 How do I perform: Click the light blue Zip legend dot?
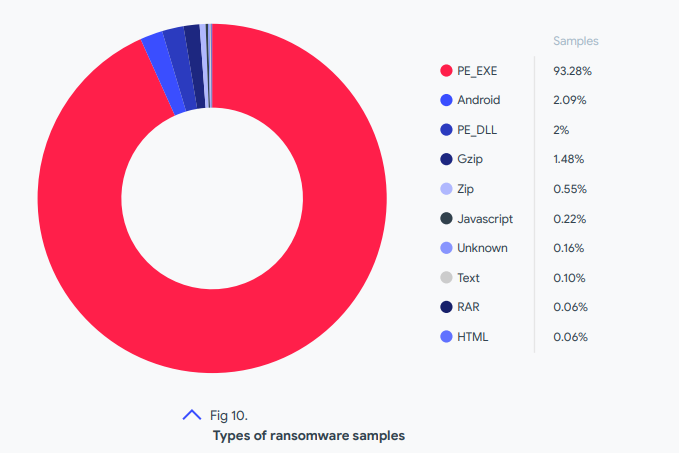pos(446,189)
